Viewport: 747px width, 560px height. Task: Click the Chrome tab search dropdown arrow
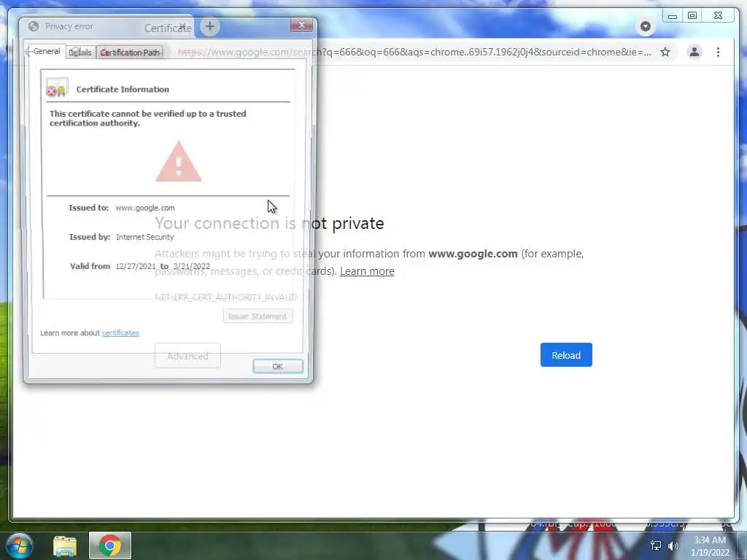[x=645, y=26]
